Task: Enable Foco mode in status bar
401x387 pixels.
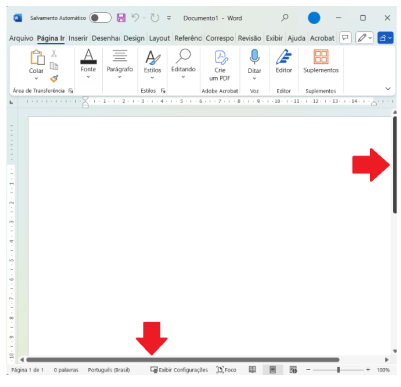Action: (226, 370)
